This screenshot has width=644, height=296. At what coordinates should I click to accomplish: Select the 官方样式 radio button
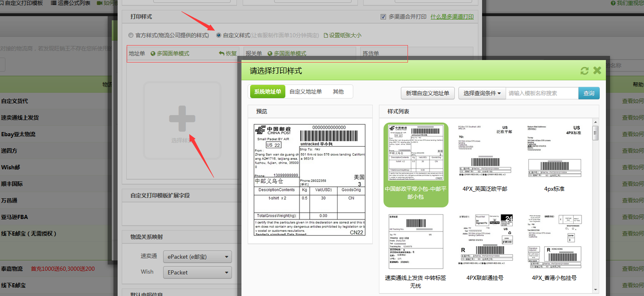coord(131,36)
